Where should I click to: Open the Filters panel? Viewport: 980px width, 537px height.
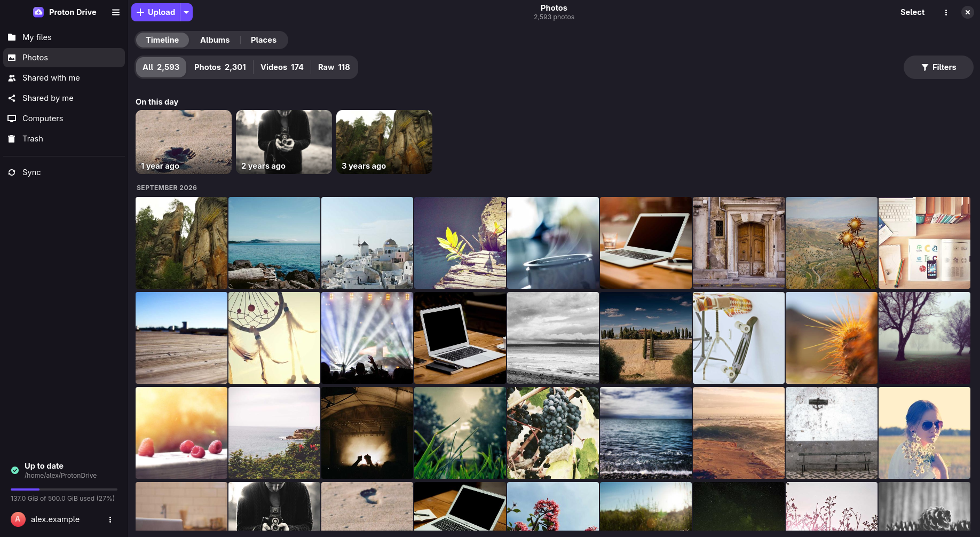coord(938,67)
